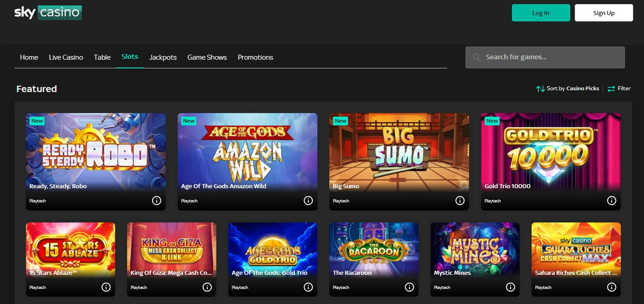
Task: Click the search magnifier icon
Action: click(x=477, y=57)
